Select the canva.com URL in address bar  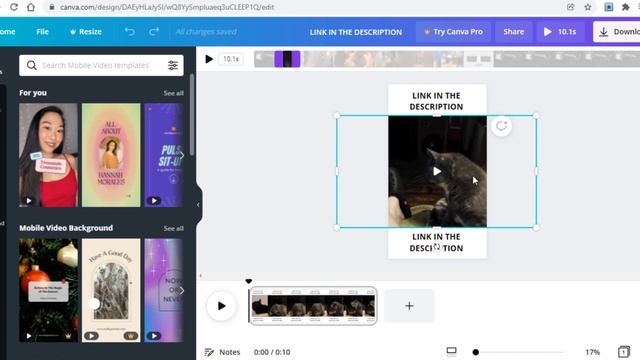(167, 7)
